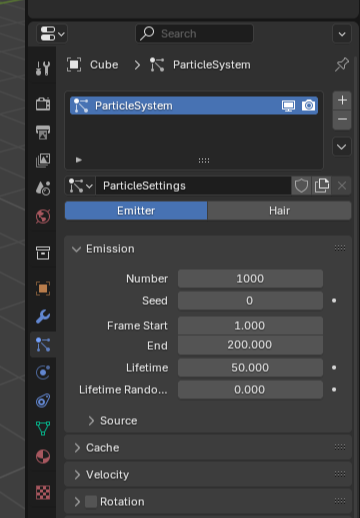Select Emitter particle type

click(136, 211)
